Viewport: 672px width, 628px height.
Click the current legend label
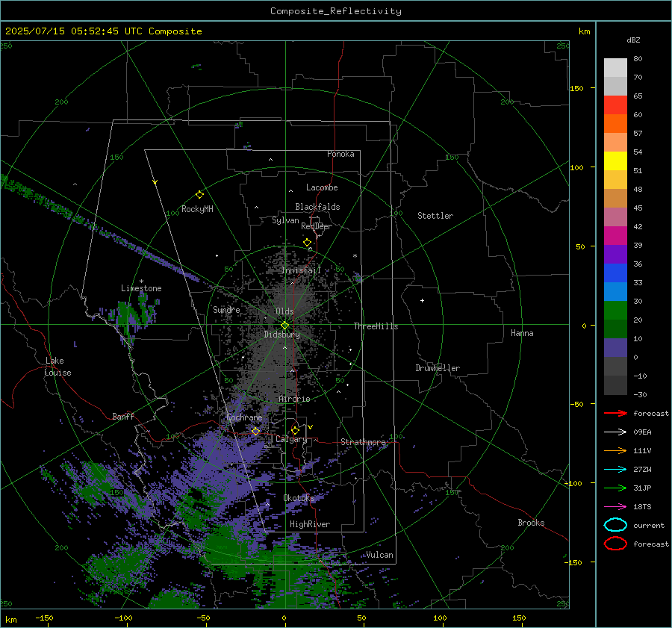(649, 525)
